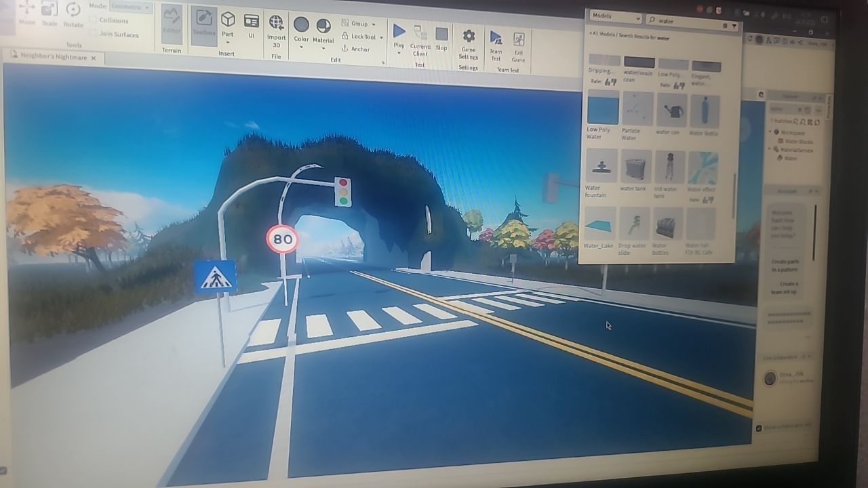
Task: Click the Material sphere icon
Action: [x=323, y=26]
